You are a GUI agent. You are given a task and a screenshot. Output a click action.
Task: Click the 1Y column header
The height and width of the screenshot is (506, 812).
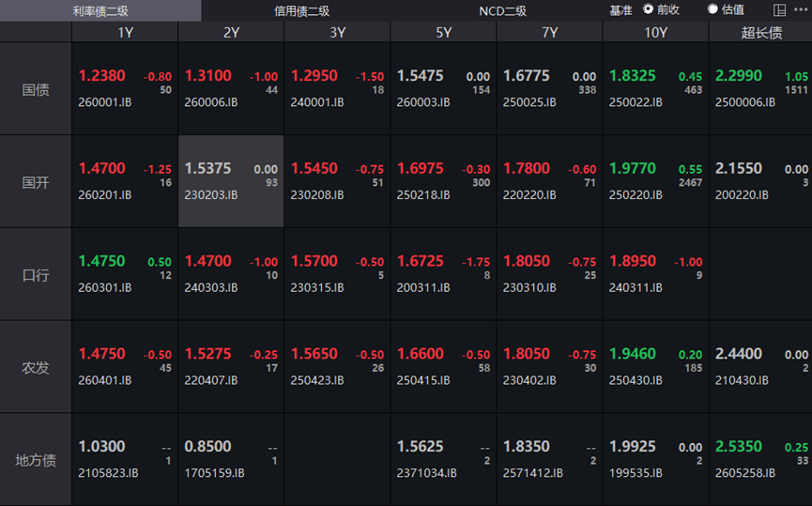point(125,32)
